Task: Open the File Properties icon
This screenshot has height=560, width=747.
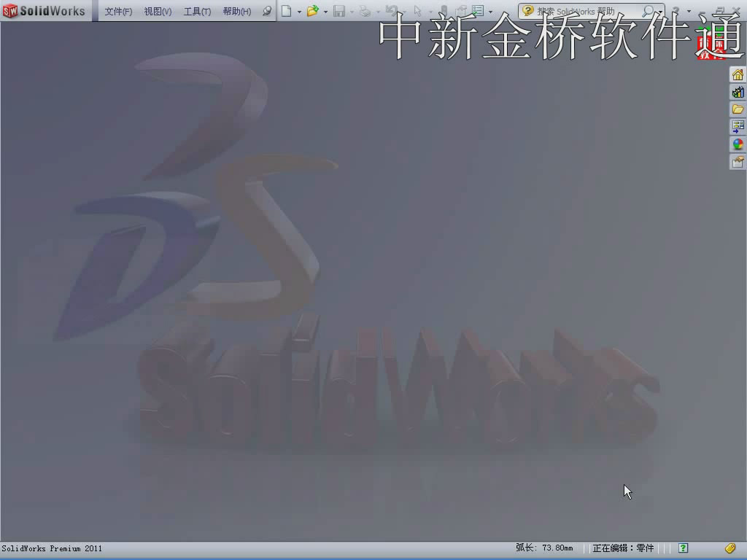Action: 461,11
